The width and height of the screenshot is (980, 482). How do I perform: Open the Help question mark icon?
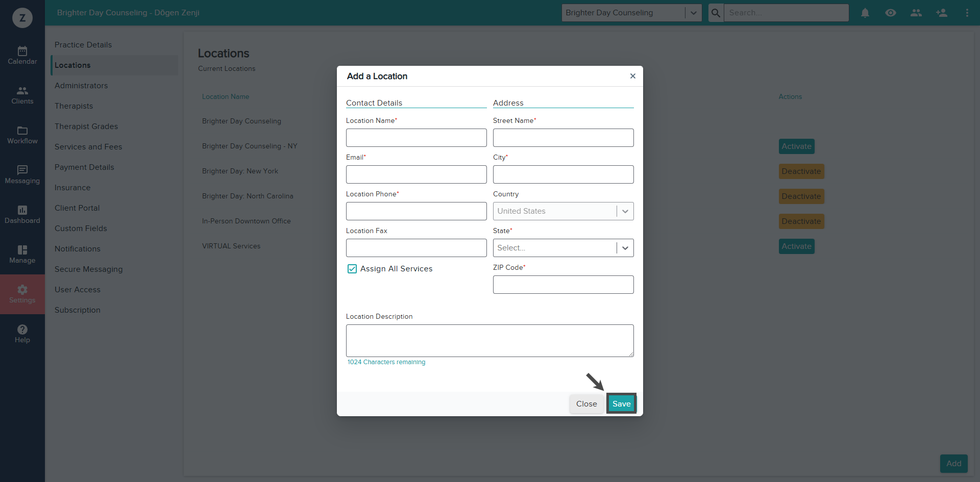pos(22,334)
